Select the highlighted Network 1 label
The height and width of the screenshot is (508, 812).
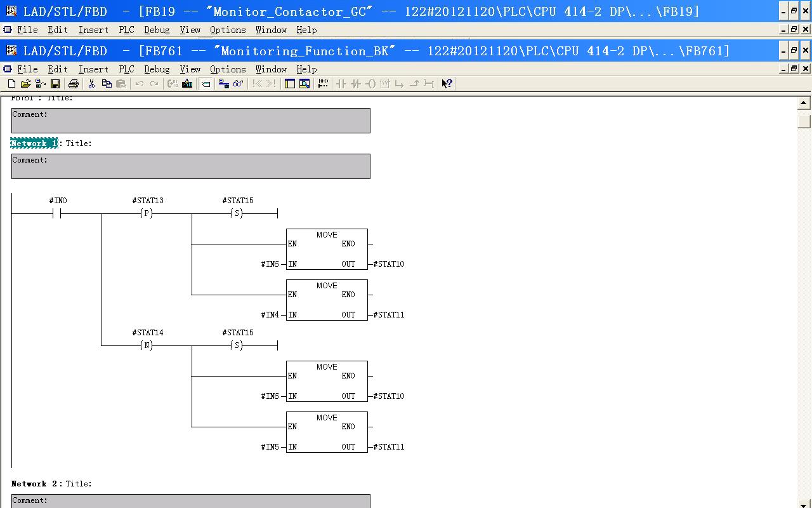(x=34, y=144)
